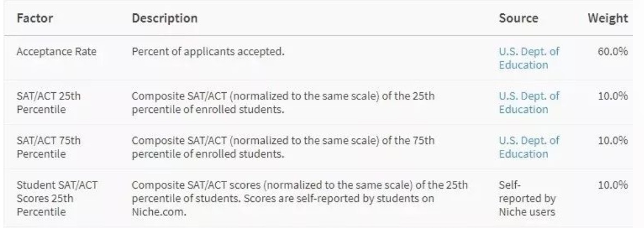Click the 25th percentile enrolled students description

coord(283,103)
